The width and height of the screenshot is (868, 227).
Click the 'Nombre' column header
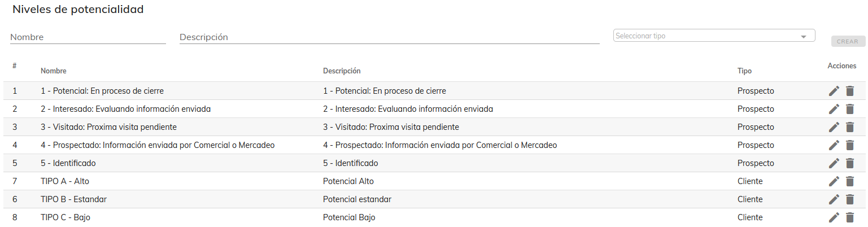click(x=54, y=71)
